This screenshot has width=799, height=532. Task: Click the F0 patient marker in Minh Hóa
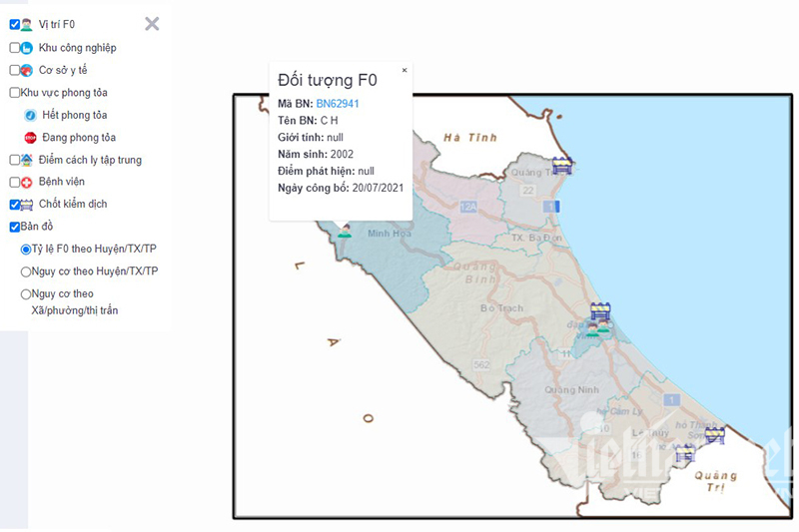coord(345,231)
